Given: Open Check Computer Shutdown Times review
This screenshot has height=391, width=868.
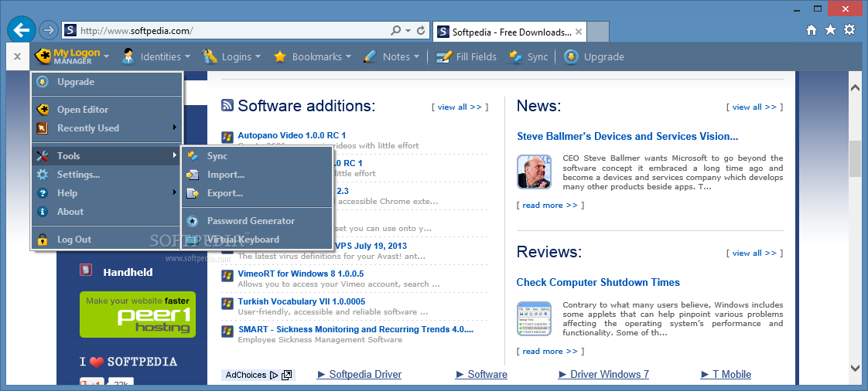Looking at the screenshot, I should [x=598, y=282].
